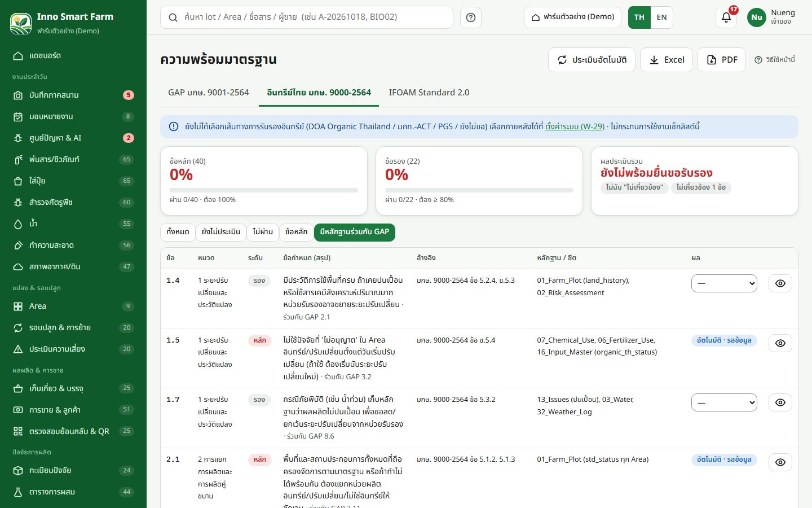Click the search help question-mark icon
The width and height of the screenshot is (812, 508).
[471, 17]
